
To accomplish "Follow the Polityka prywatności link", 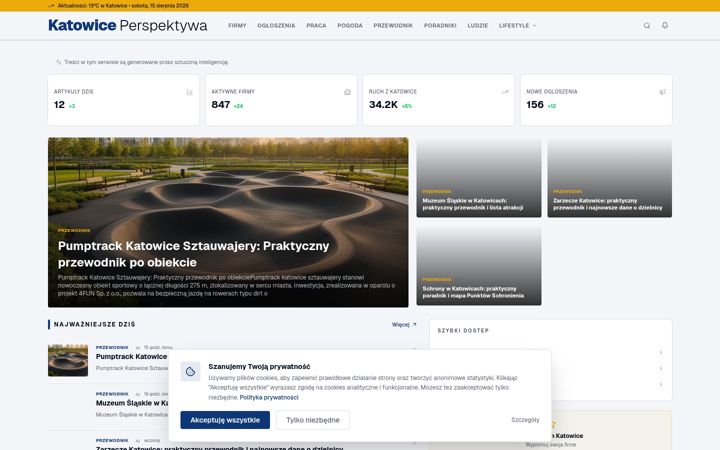I will [269, 398].
